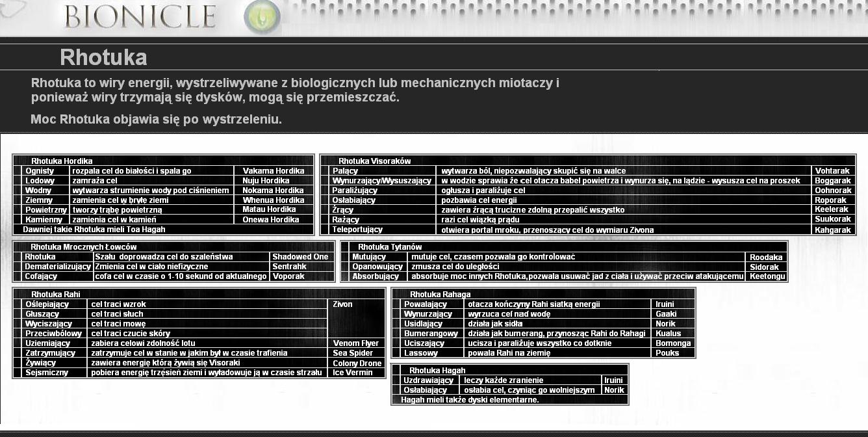The width and height of the screenshot is (868, 437).
Task: Click the Dematerializujący cell
Action: click(x=57, y=267)
